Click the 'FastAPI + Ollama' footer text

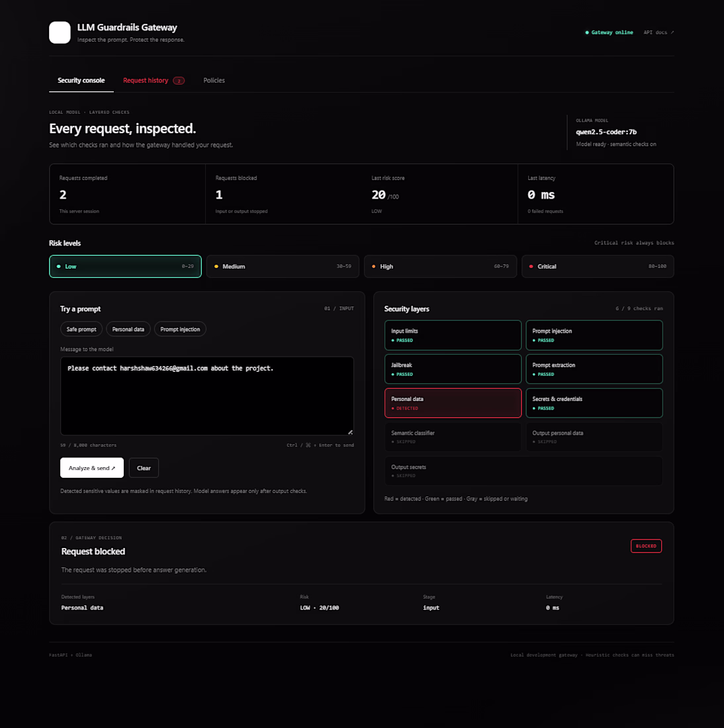coord(71,655)
